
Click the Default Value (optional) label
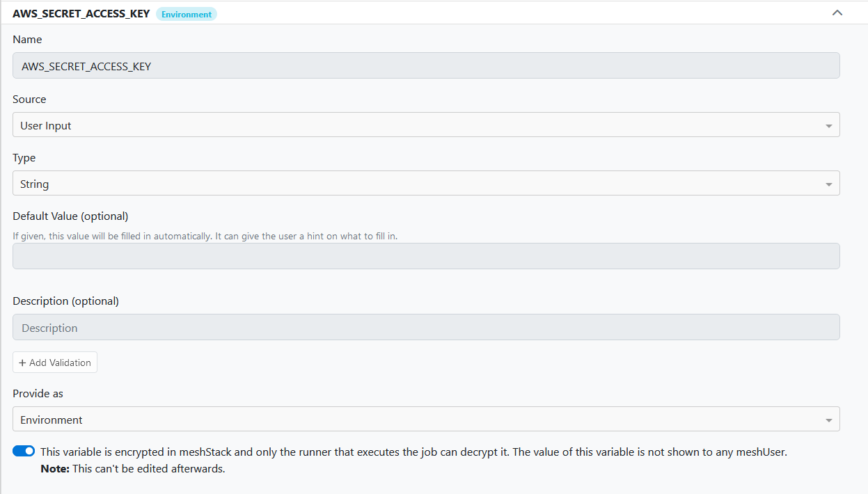70,216
